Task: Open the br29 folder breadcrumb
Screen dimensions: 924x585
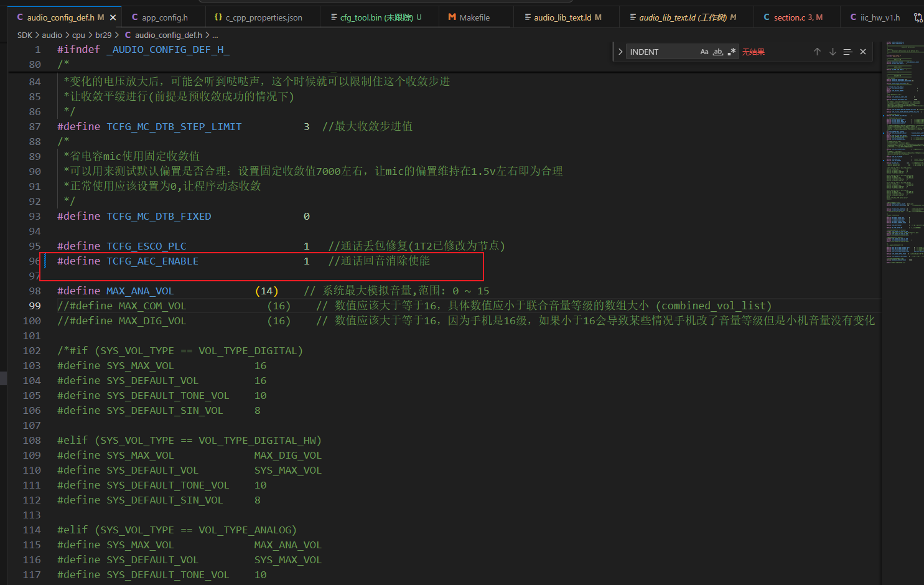Action: tap(103, 35)
